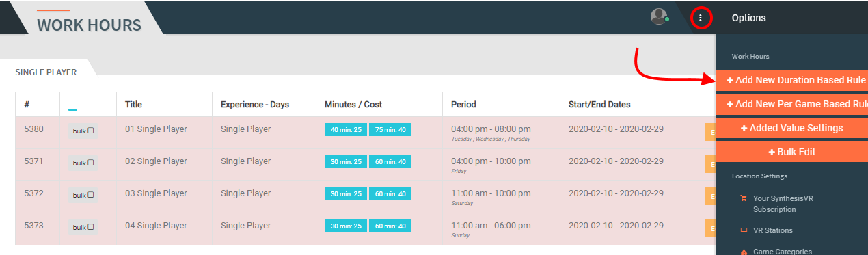The image size is (868, 255).
Task: Click the Game Categories sidebar icon
Action: (x=744, y=252)
